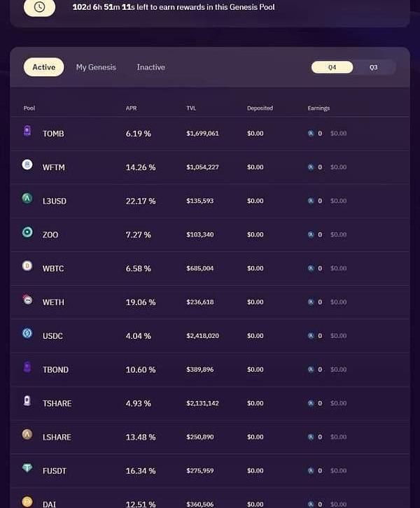Viewport: 420px width, 508px height.
Task: Switch to the Q3 period toggle
Action: (374, 67)
